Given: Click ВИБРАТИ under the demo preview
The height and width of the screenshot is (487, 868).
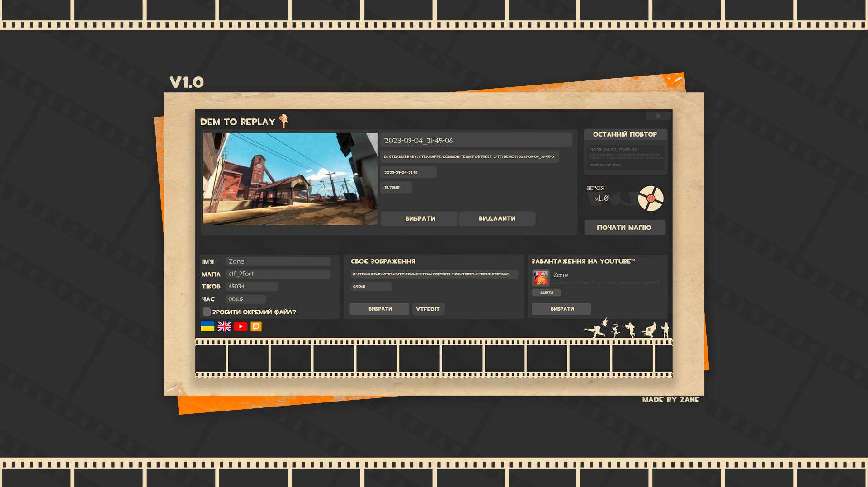Looking at the screenshot, I should [x=419, y=218].
